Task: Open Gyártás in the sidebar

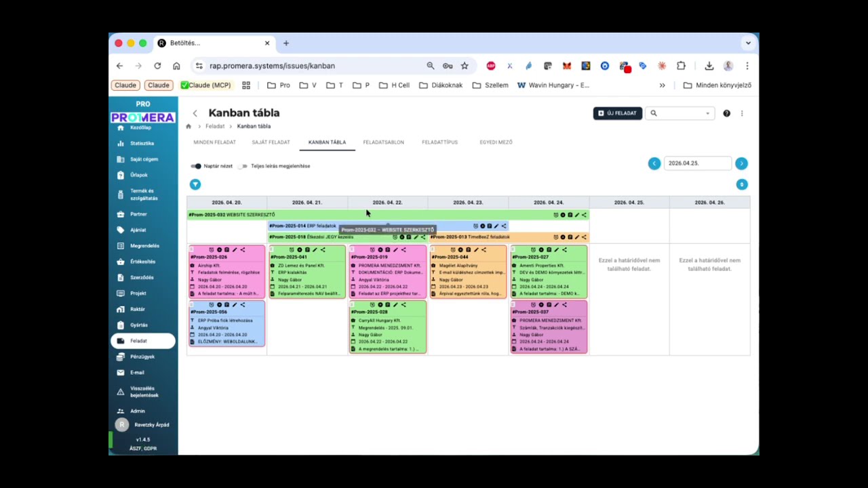Action: point(142,325)
